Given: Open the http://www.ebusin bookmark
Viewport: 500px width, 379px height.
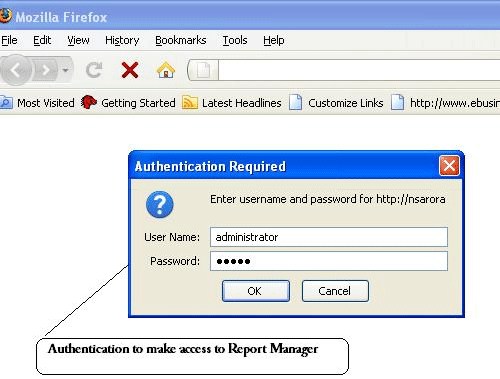Looking at the screenshot, I should (445, 103).
